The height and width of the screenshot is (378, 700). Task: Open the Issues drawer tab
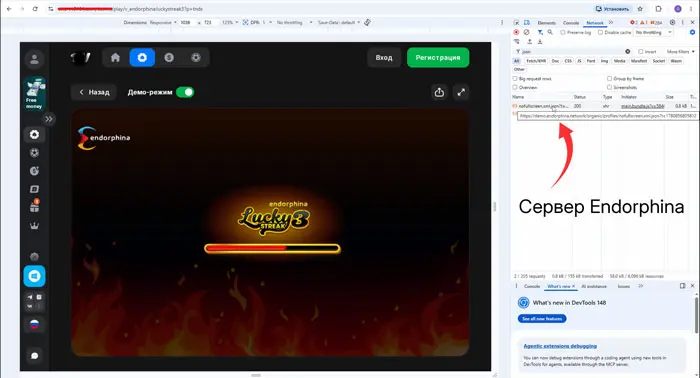[624, 287]
